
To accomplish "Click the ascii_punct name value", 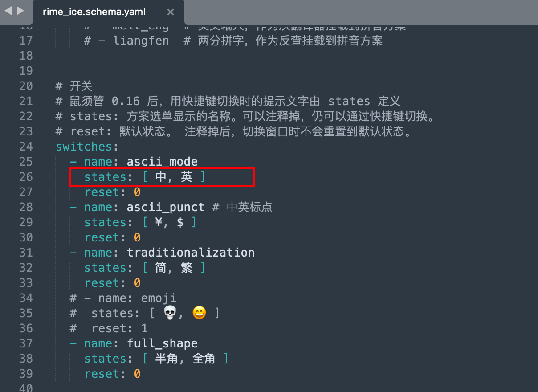I will tap(166, 207).
